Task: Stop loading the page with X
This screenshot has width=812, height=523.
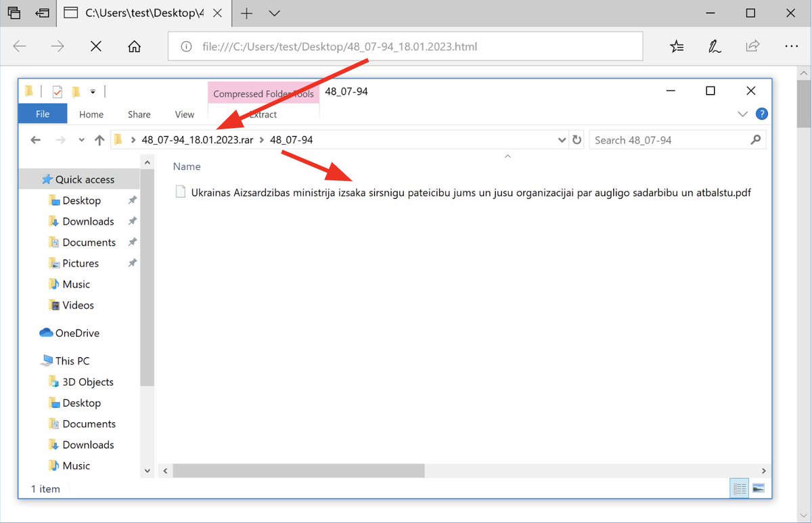Action: coord(96,47)
